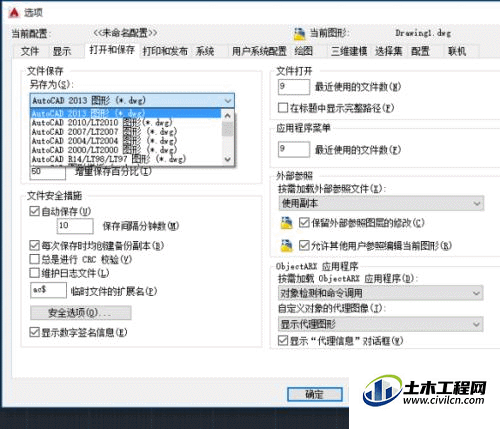Viewport: 500px width, 429px height.
Task: Click the format list scroll down arrow
Action: click(228, 159)
